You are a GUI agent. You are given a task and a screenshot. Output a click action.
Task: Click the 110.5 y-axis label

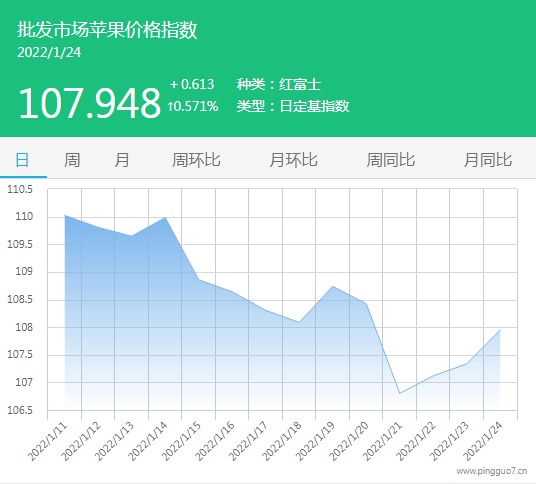(20, 189)
